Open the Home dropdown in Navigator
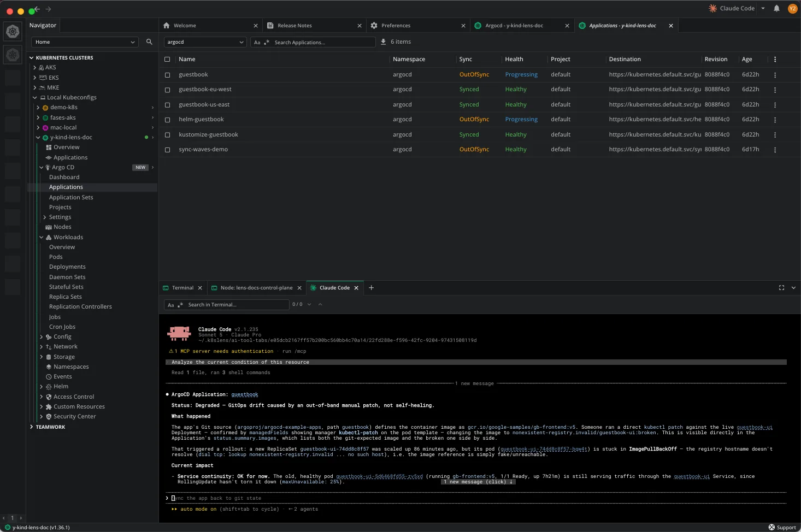The height and width of the screenshot is (532, 801). click(x=85, y=42)
